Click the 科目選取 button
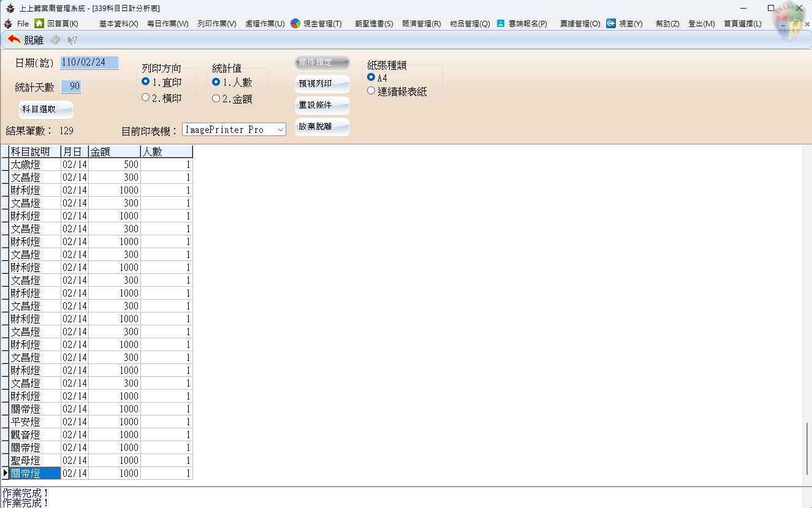 (x=46, y=109)
